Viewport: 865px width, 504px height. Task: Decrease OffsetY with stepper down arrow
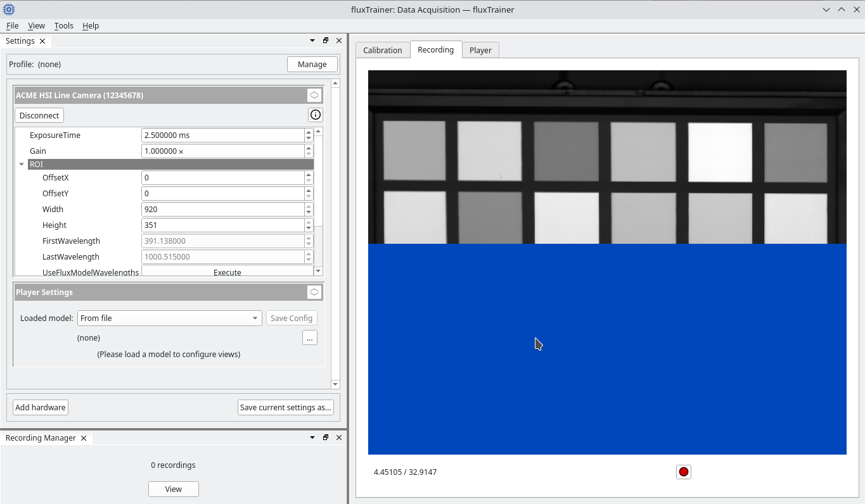click(x=309, y=197)
